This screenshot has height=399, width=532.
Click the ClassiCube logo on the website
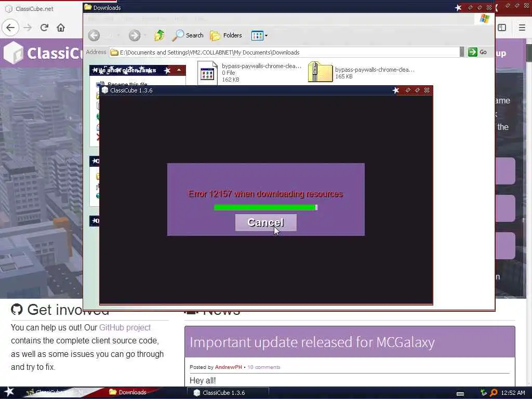tap(43, 53)
